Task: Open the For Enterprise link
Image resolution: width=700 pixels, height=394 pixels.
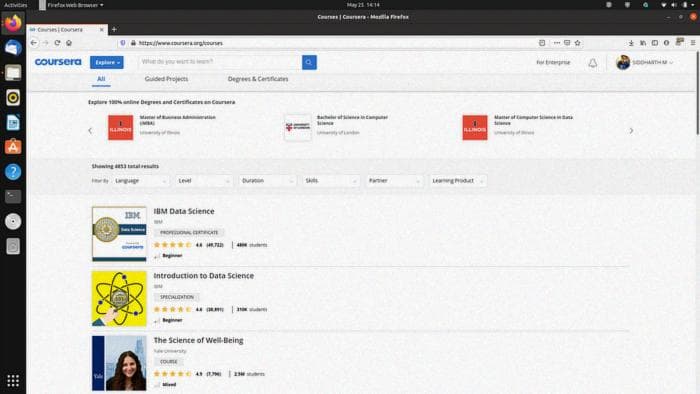Action: [553, 62]
